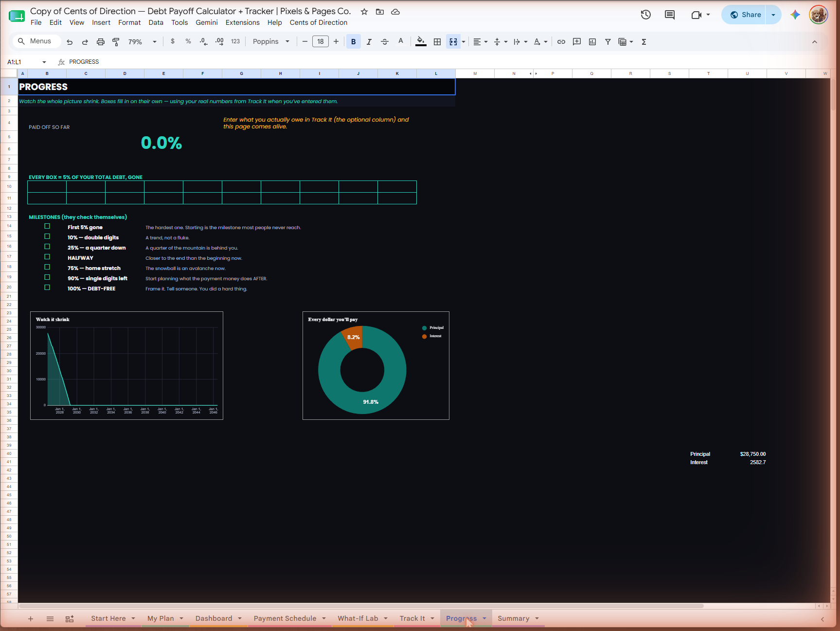Insert link with chain icon

561,42
